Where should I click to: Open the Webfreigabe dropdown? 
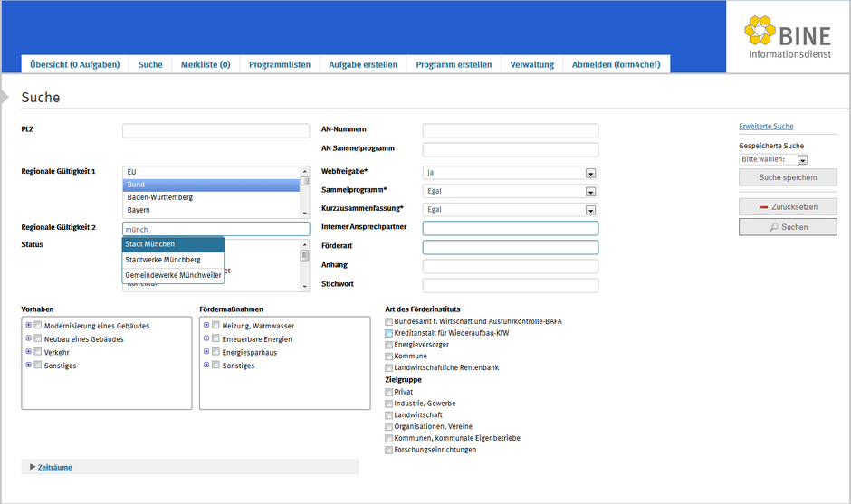511,173
